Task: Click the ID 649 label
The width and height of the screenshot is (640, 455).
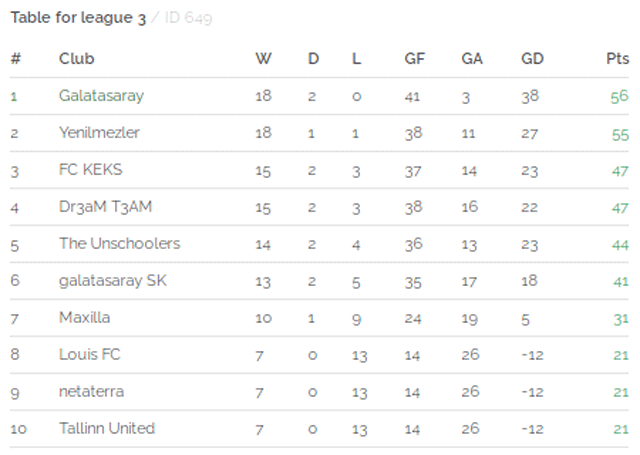Action: (x=188, y=18)
